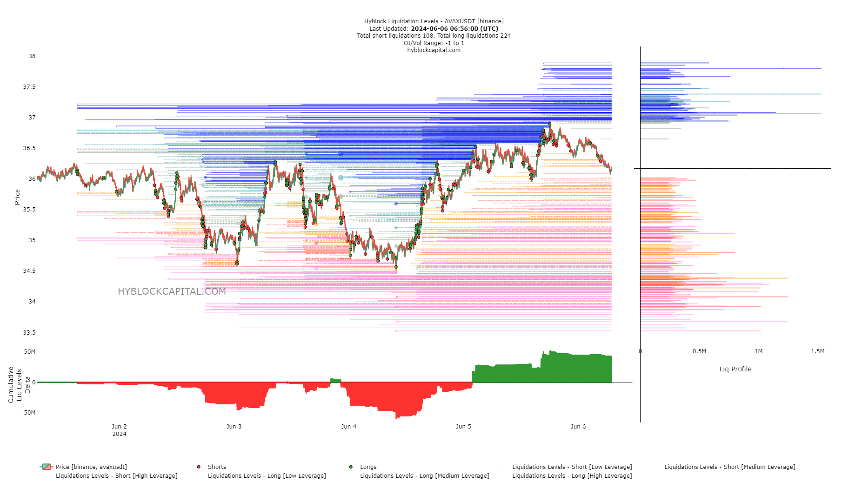The width and height of the screenshot is (868, 488).
Task: Click the 36 price axis tick
Action: tap(32, 178)
